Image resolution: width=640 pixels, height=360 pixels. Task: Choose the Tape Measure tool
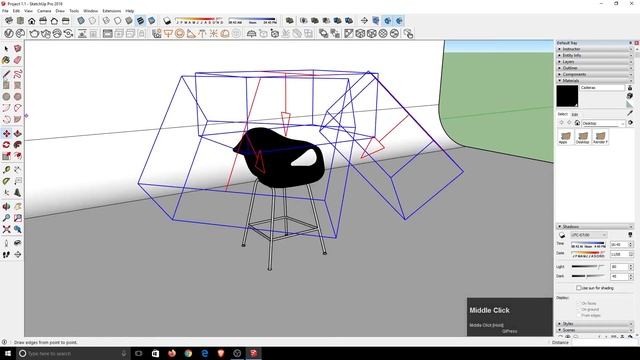[x=6, y=170]
